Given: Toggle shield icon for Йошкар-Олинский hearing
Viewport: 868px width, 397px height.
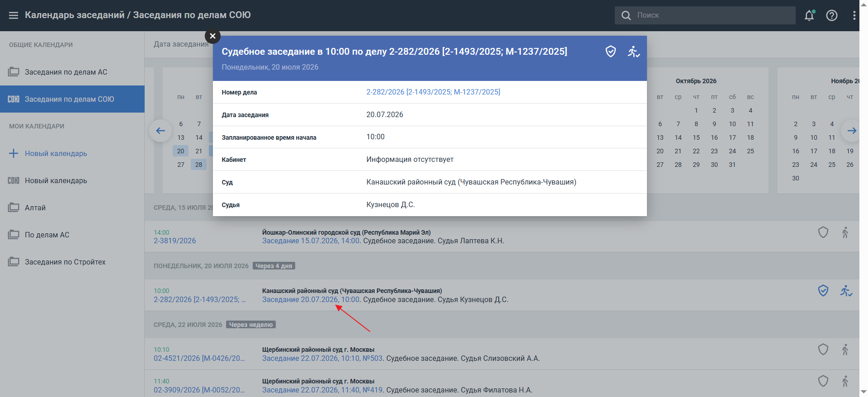Looking at the screenshot, I should pyautogui.click(x=823, y=232).
